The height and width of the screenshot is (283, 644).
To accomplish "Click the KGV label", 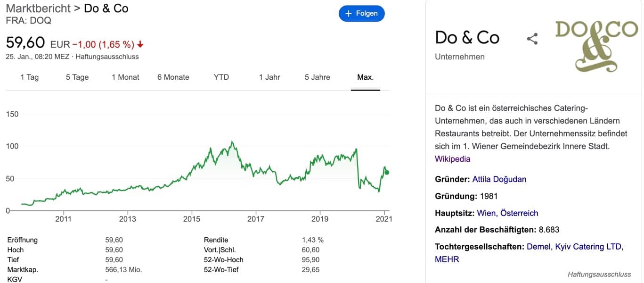I will point(15,280).
